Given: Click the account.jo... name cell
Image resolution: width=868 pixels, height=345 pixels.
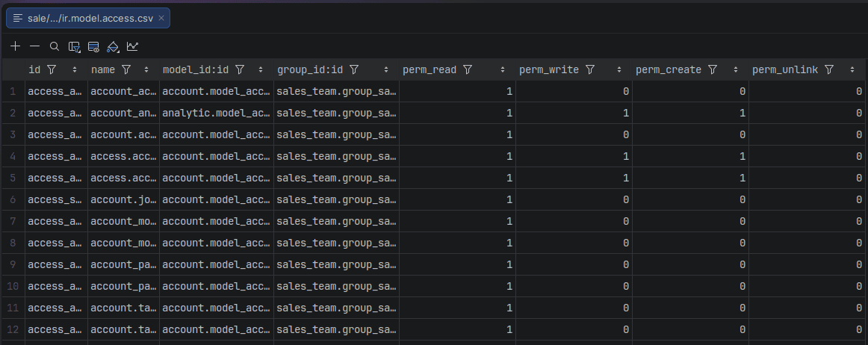Looking at the screenshot, I should coord(123,199).
